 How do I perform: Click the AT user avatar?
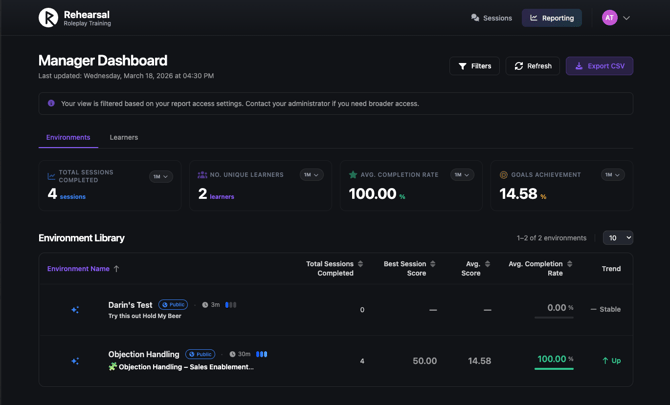click(609, 18)
